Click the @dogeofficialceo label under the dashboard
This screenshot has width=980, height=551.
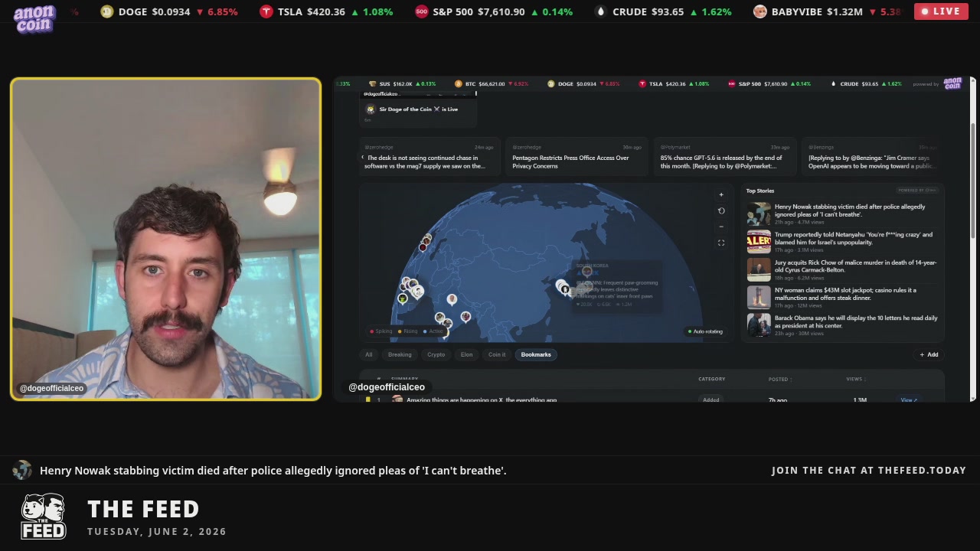[x=387, y=387]
